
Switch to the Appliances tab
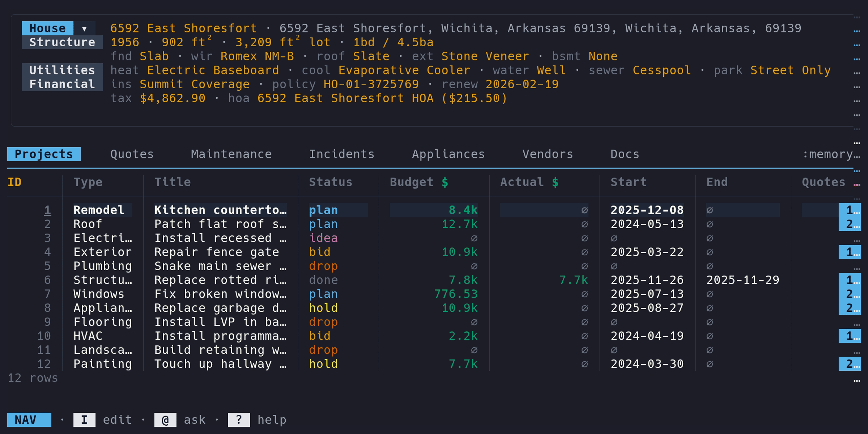click(x=448, y=154)
